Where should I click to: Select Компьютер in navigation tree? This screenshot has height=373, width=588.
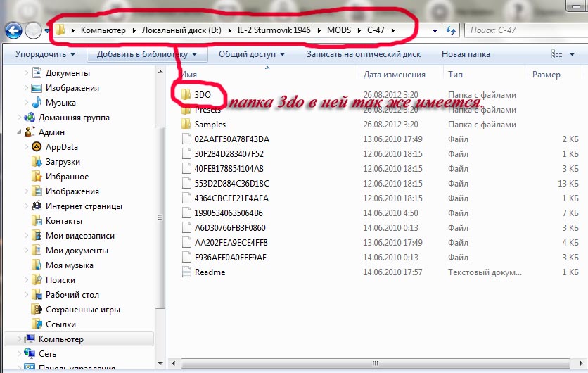click(60, 339)
